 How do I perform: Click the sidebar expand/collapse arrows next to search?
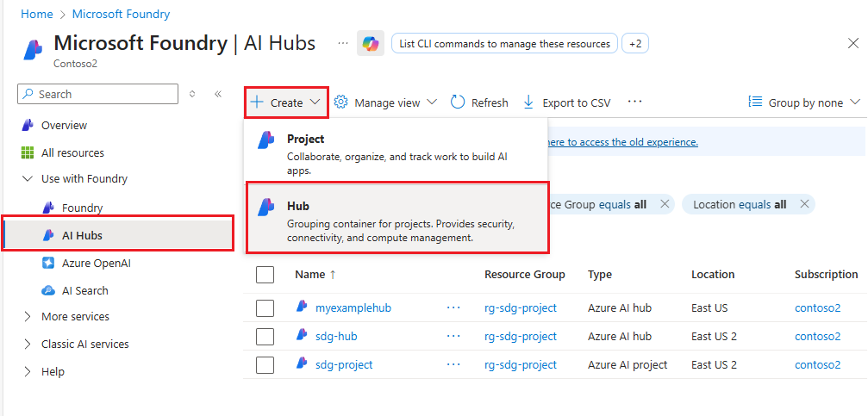tap(192, 94)
